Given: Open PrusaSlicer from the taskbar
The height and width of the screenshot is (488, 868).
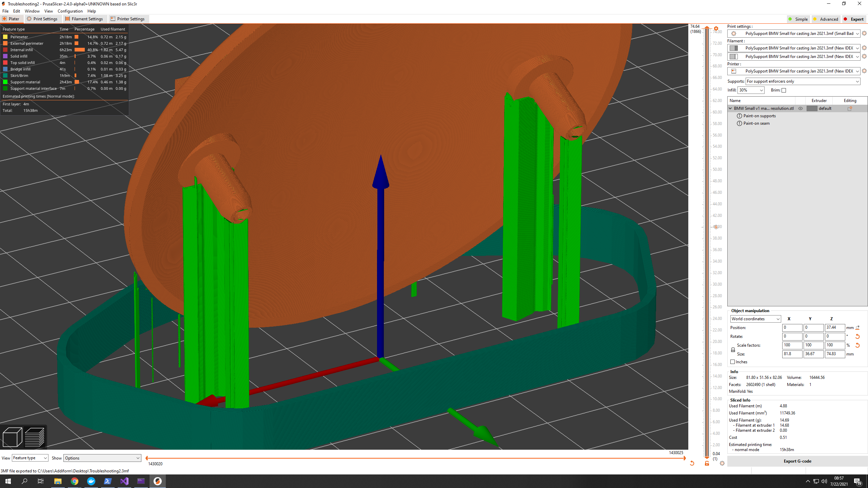Looking at the screenshot, I should point(157,481).
